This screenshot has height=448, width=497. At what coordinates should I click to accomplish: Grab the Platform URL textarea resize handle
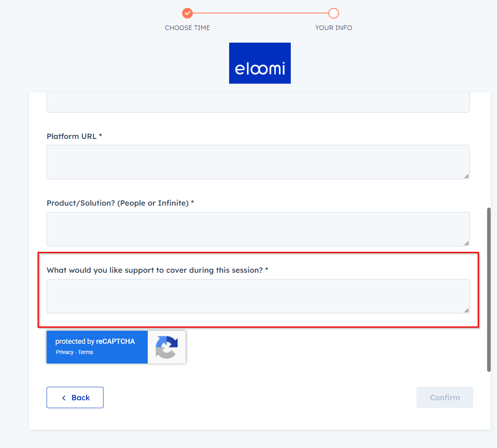point(467,176)
